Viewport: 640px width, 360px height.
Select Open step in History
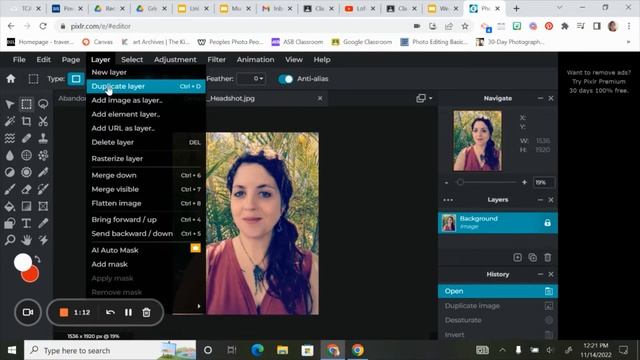[498, 291]
